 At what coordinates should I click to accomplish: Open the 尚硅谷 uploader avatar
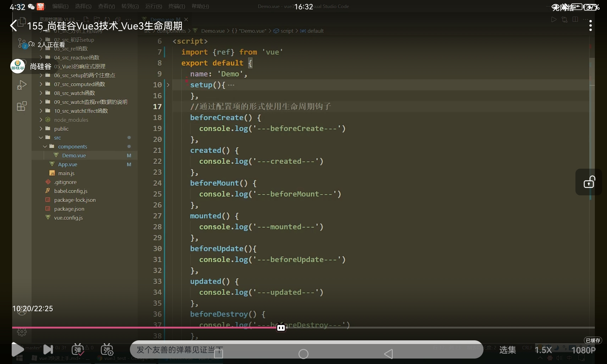(x=18, y=66)
